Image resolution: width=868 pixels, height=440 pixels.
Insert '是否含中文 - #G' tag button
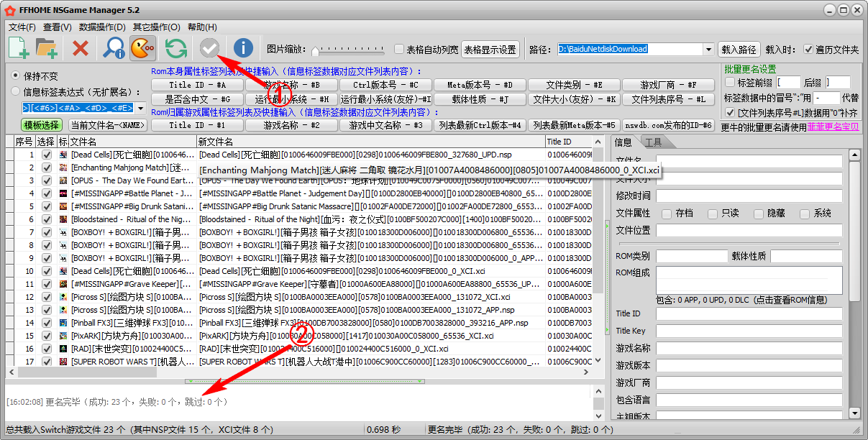[197, 99]
